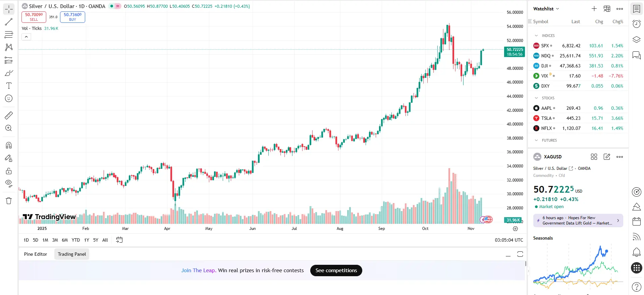The height and width of the screenshot is (295, 644).
Task: Open the emoji icons tool
Action: coord(9,98)
